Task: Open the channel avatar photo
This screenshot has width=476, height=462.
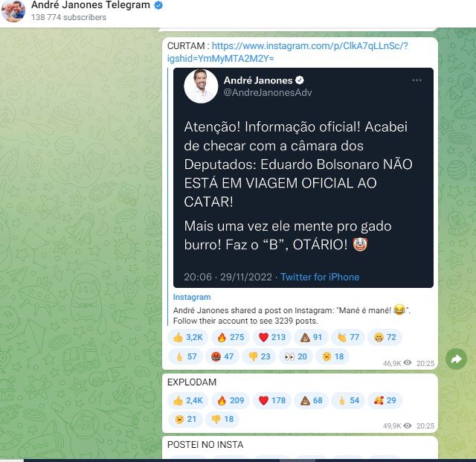Action: (x=13, y=11)
